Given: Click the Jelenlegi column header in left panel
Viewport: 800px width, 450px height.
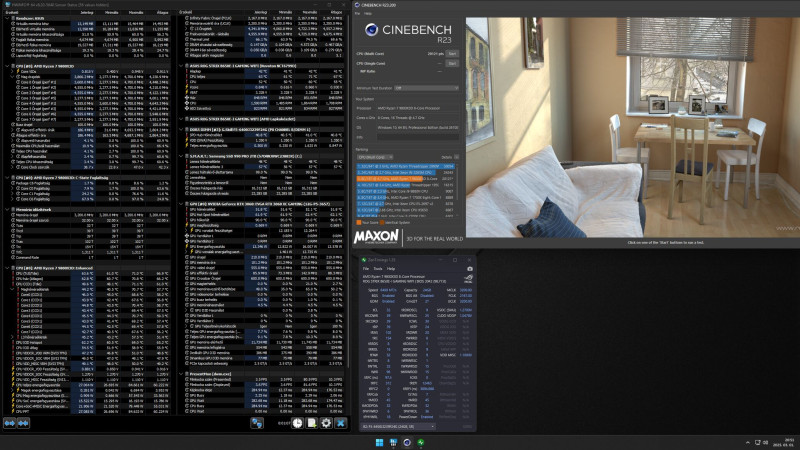Looking at the screenshot, I should point(87,12).
